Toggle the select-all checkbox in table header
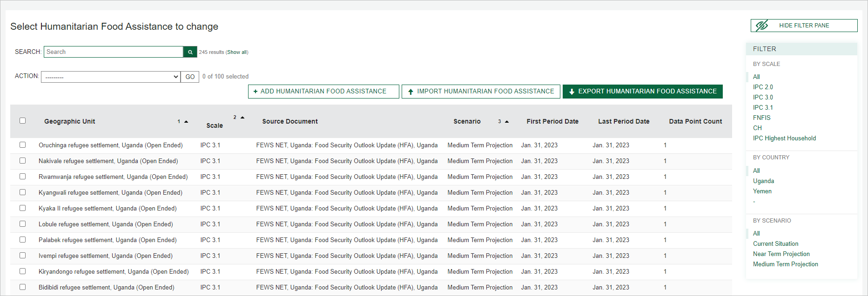This screenshot has height=296, width=868. pos(22,121)
